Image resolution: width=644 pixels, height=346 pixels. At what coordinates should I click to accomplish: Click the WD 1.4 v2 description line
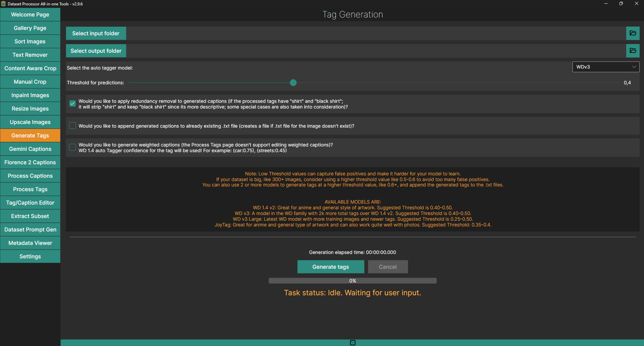(x=353, y=208)
